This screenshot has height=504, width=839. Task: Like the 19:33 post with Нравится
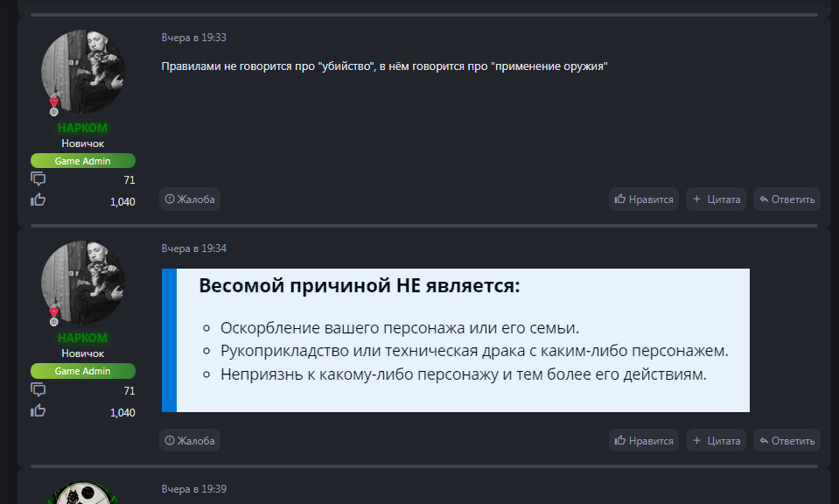tap(644, 199)
